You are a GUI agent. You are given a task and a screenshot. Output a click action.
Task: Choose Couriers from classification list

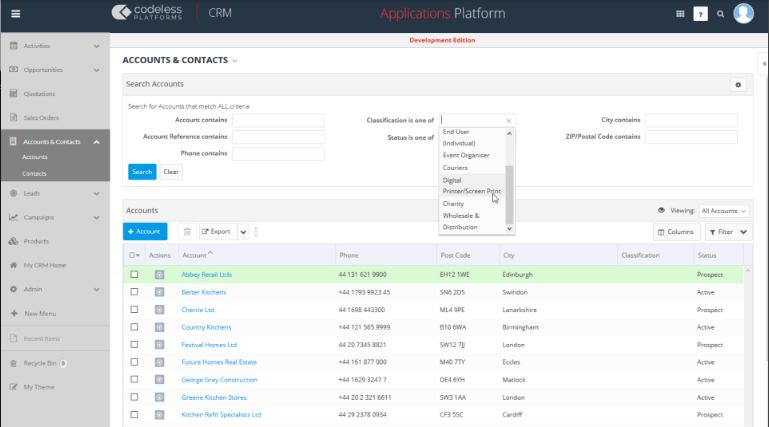tap(455, 168)
